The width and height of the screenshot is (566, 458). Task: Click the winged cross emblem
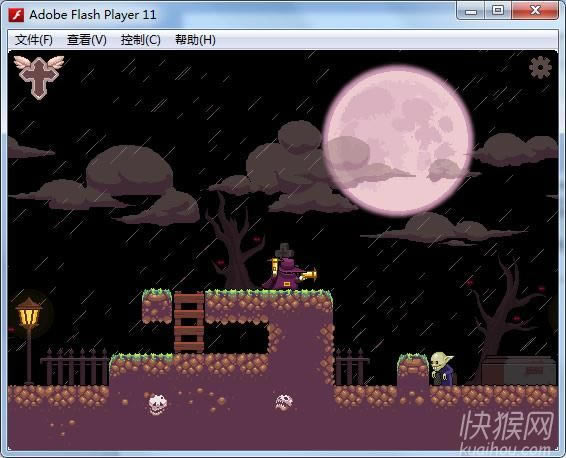[39, 77]
